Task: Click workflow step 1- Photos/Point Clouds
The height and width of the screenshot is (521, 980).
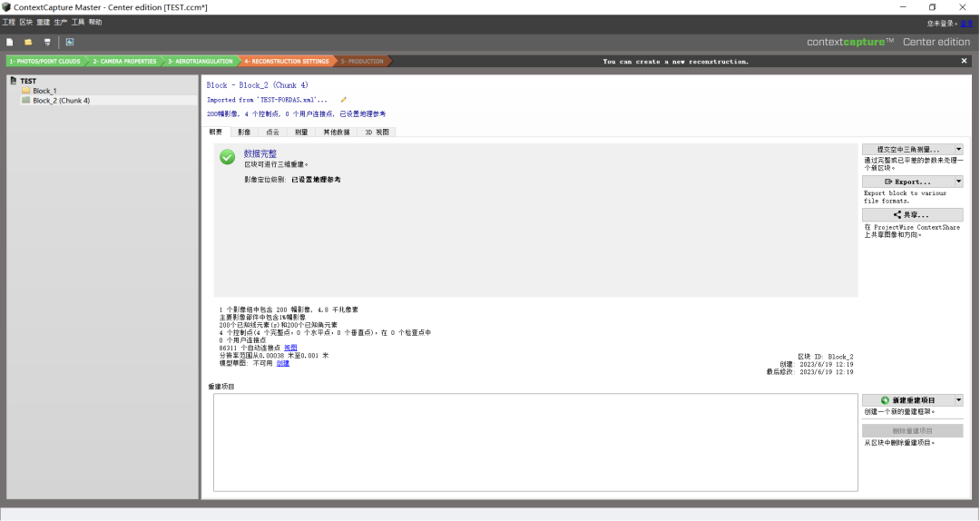Action: point(44,62)
